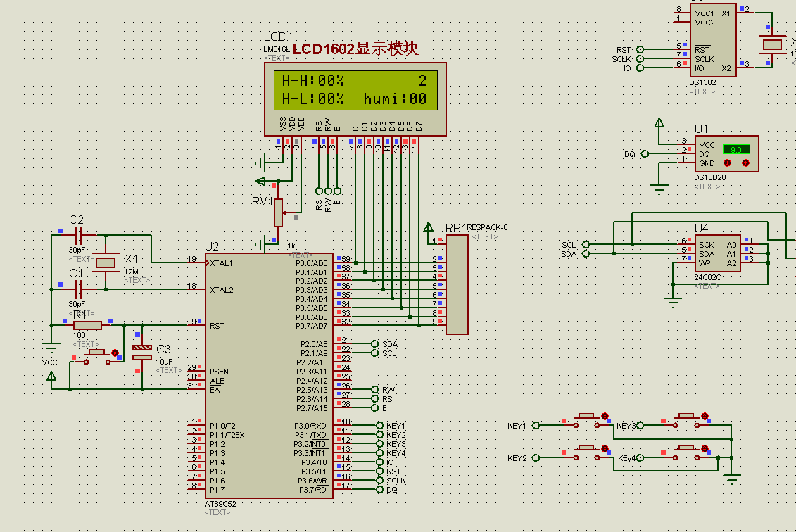The height and width of the screenshot is (532, 796).
Task: Click ground symbol below the KEY switches
Action: pos(731,478)
